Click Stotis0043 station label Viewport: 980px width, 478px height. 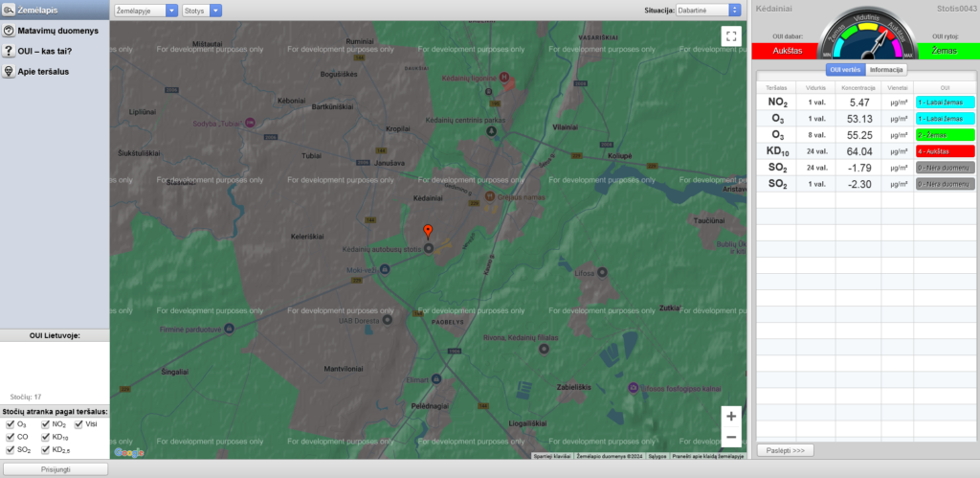tap(956, 8)
